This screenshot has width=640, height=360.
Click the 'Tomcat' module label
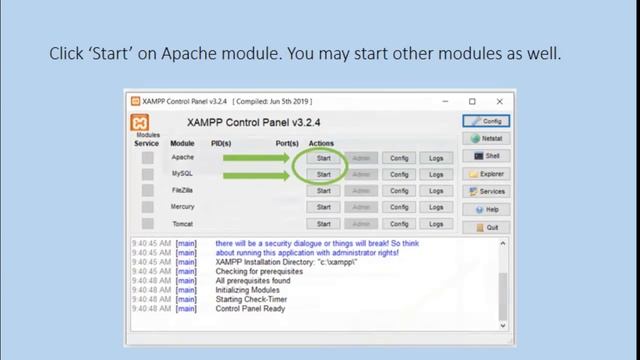[182, 224]
